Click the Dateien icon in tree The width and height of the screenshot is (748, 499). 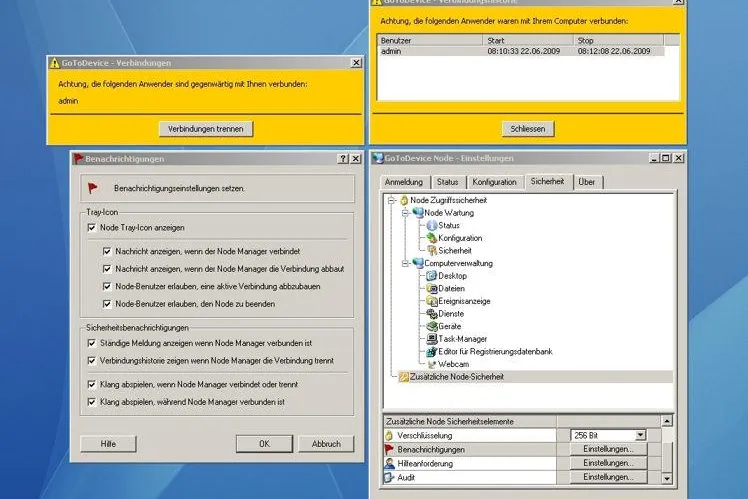click(432, 288)
